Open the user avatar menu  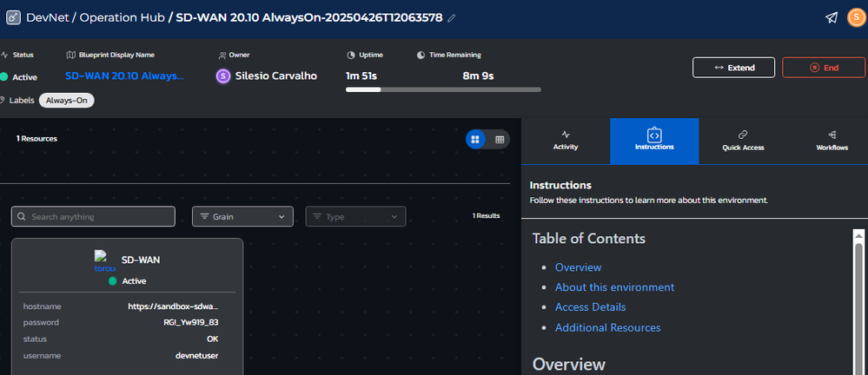click(856, 17)
